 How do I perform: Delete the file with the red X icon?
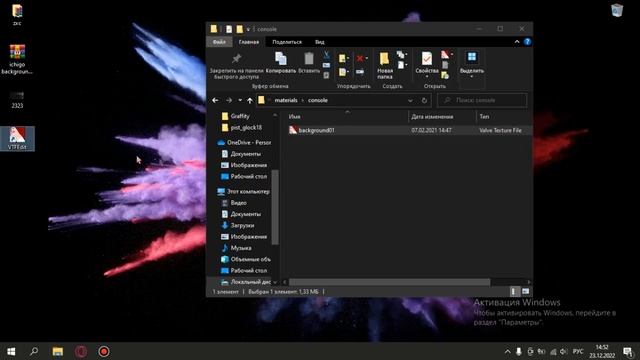[360, 59]
